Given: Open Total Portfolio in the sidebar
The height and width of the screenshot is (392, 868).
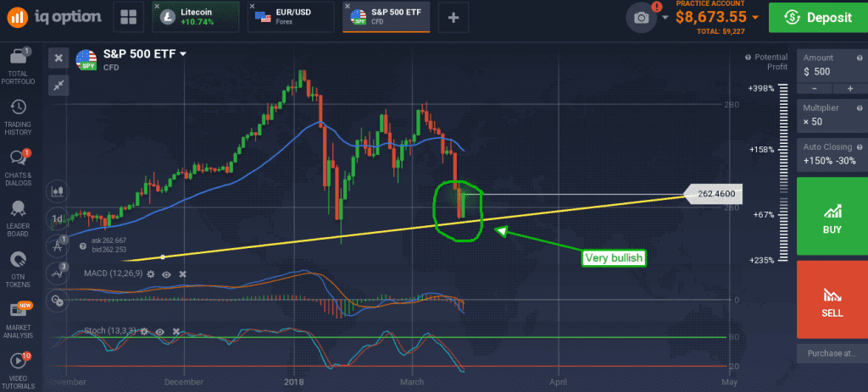Looking at the screenshot, I should (20, 67).
